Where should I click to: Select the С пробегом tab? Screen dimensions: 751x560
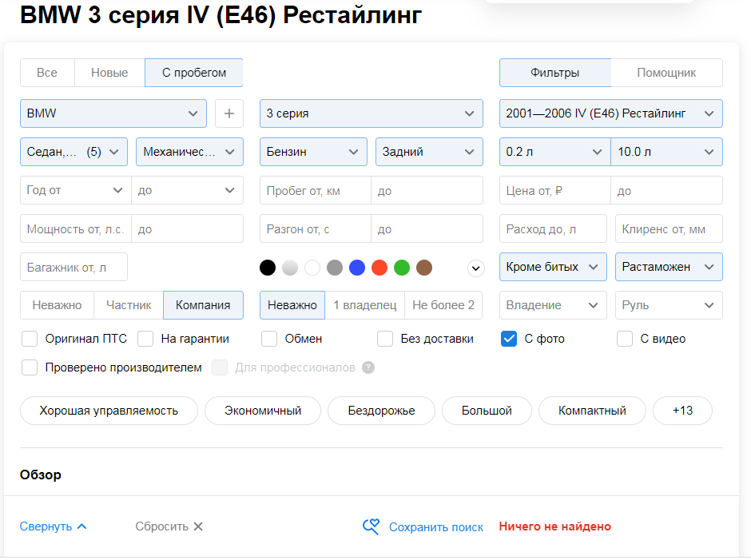click(194, 73)
